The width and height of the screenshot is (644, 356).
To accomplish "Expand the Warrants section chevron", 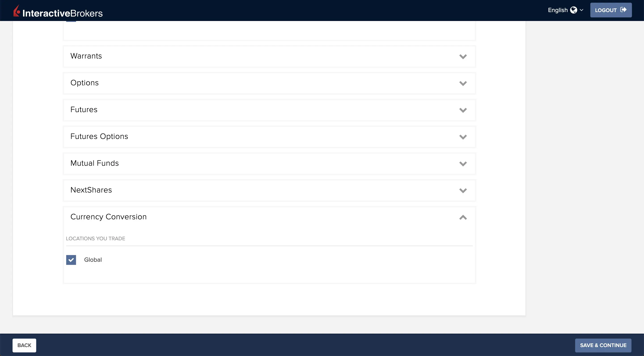I will coord(463,57).
